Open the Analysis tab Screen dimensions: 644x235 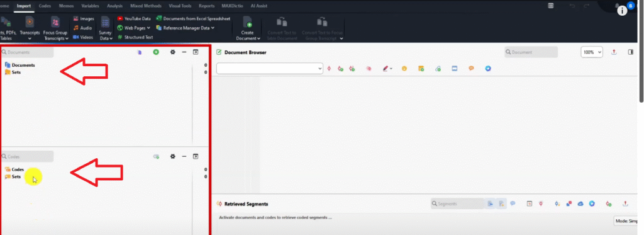point(114,6)
